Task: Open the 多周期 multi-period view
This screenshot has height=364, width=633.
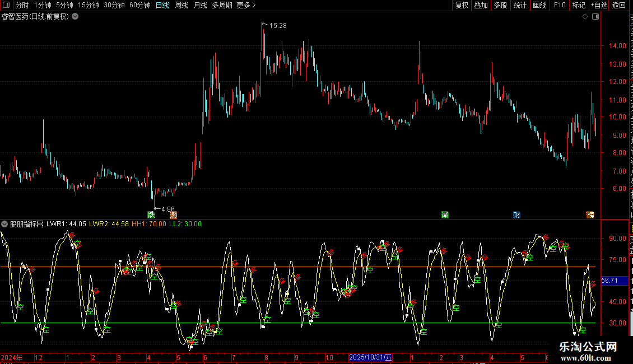Action: [x=222, y=5]
